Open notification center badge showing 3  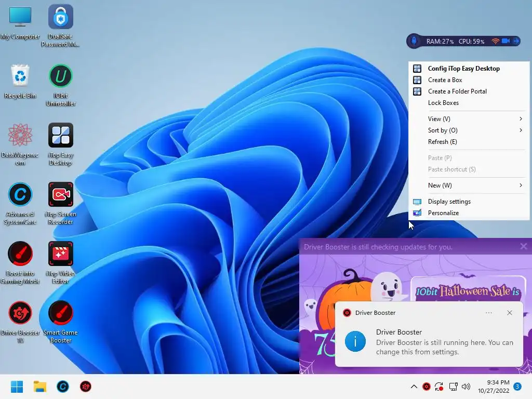517,387
